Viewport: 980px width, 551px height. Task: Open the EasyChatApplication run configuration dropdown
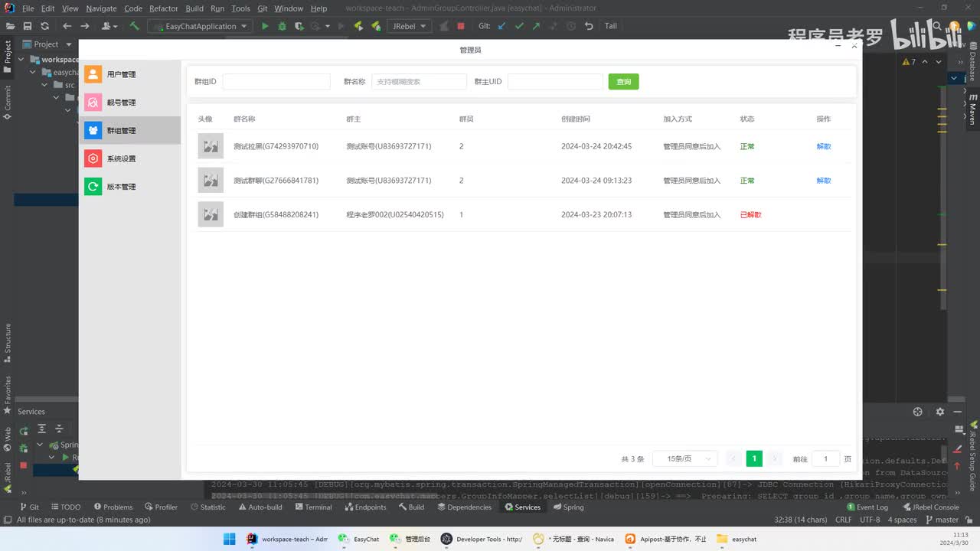201,26
